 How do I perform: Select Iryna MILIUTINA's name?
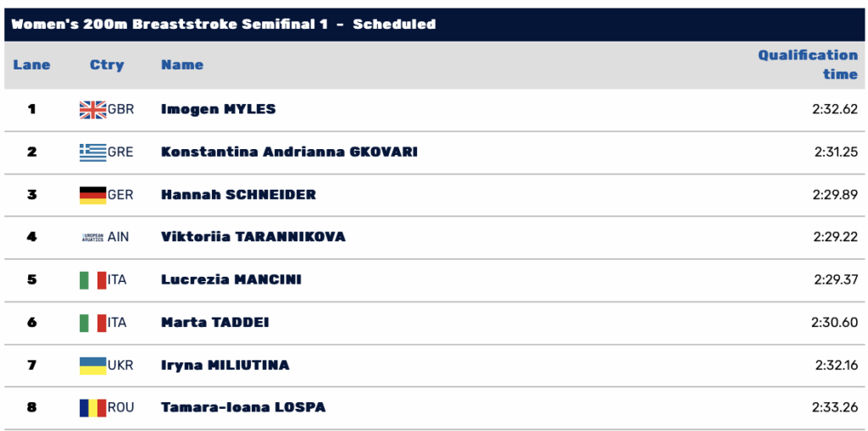coord(225,365)
